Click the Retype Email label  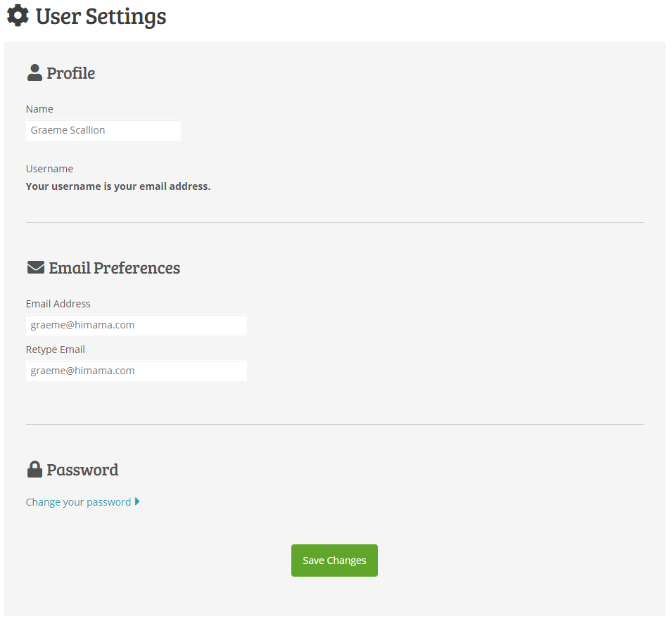pyautogui.click(x=55, y=349)
